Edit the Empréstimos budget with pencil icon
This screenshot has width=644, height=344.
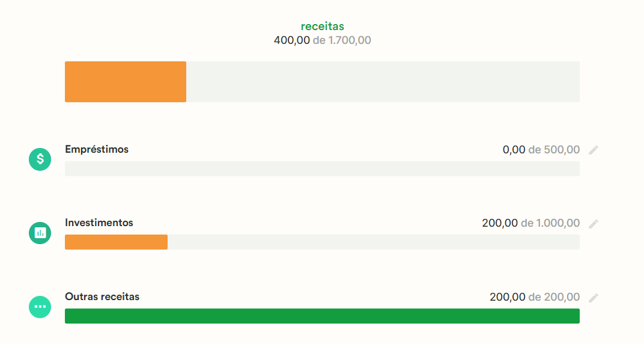coord(594,150)
